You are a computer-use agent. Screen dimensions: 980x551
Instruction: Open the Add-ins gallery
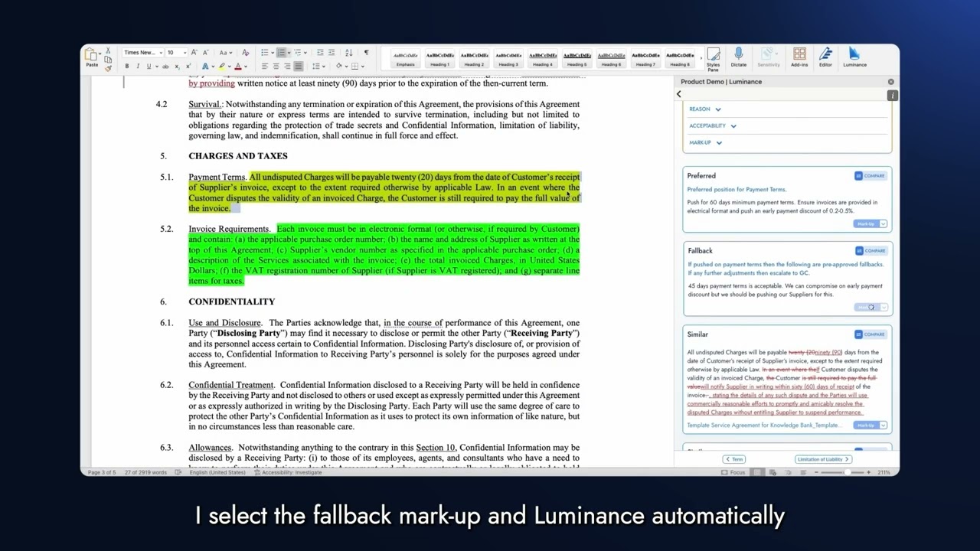pyautogui.click(x=799, y=57)
